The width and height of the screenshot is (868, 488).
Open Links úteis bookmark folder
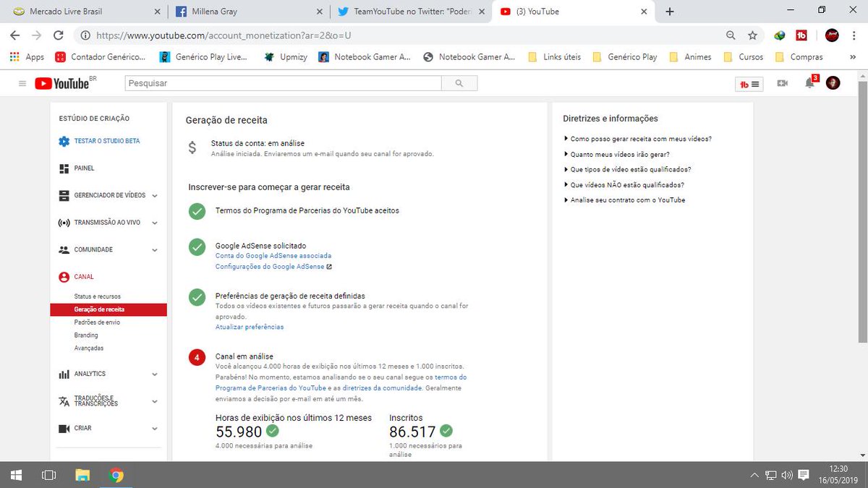point(555,56)
